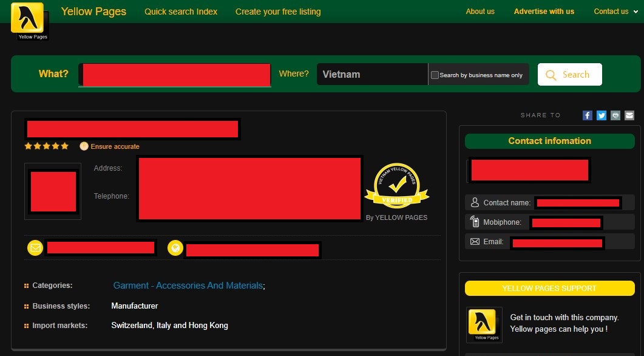
Task: Enable the Search by business name only checkbox
Action: (x=435, y=74)
